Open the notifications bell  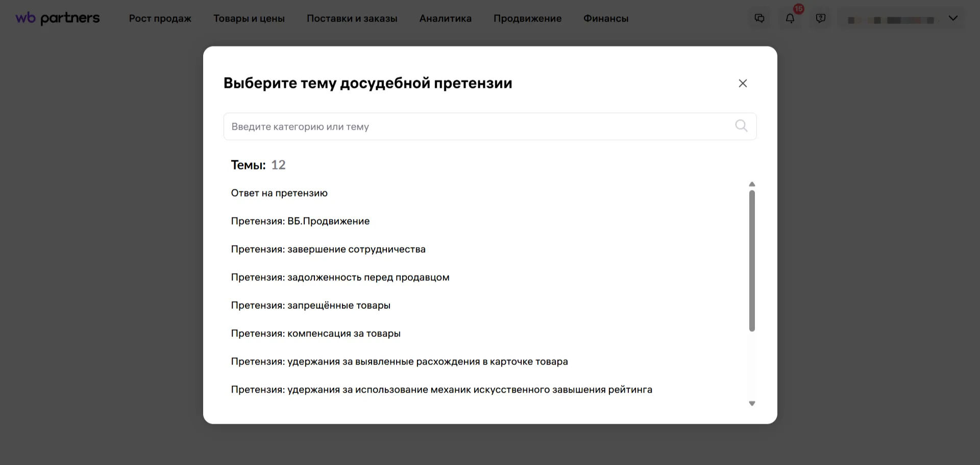[x=790, y=18]
